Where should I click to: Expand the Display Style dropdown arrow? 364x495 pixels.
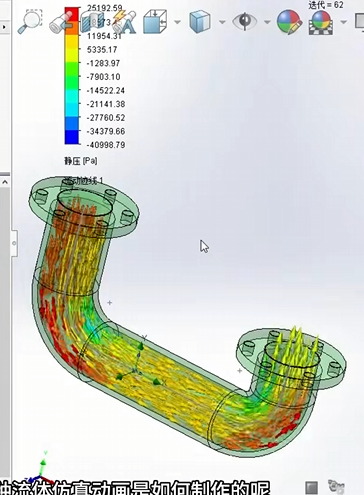(x=222, y=22)
